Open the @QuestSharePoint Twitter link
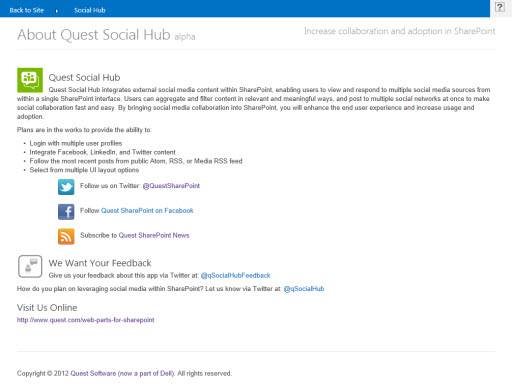512x384 pixels. pyautogui.click(x=171, y=186)
